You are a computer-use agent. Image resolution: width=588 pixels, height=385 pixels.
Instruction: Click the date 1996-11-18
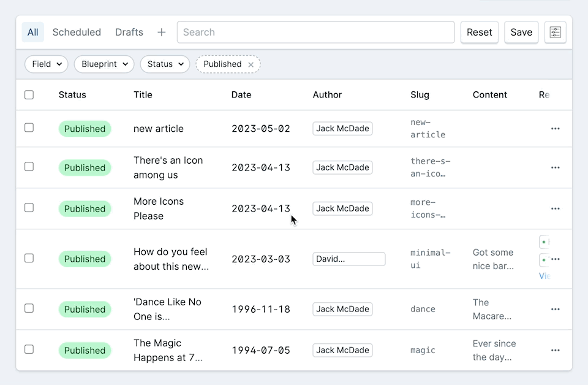point(261,309)
